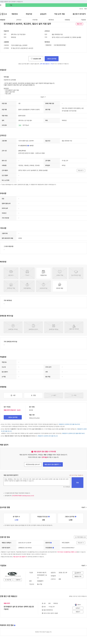Image resolution: width=87 pixels, height=644 pixels.
Task: Jump to 복리후생 section tab
Action: (x=51, y=20)
